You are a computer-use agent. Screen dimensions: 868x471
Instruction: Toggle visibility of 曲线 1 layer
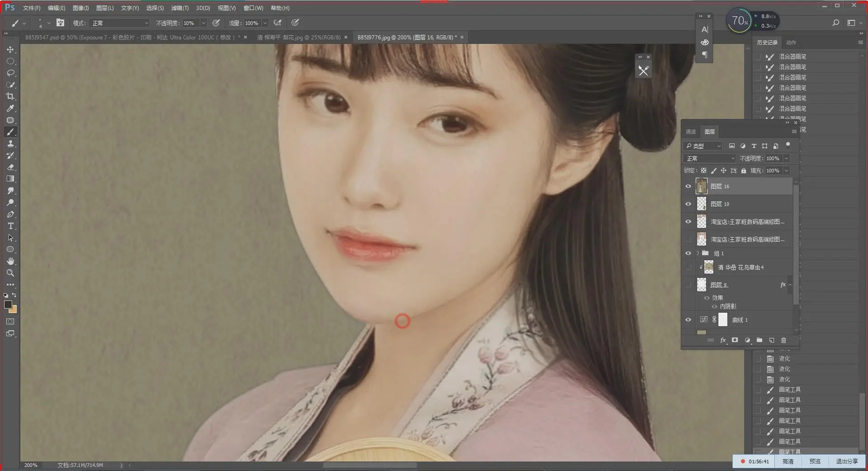(x=688, y=320)
